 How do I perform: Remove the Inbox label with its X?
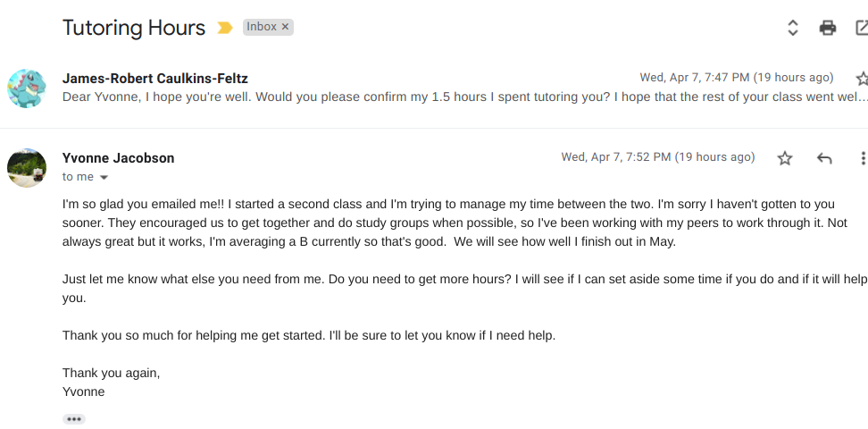coord(286,27)
